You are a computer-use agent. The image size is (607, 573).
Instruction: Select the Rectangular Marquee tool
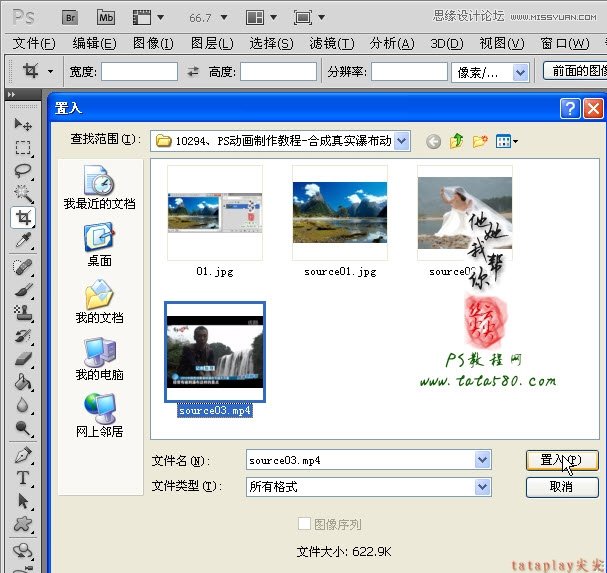click(23, 148)
